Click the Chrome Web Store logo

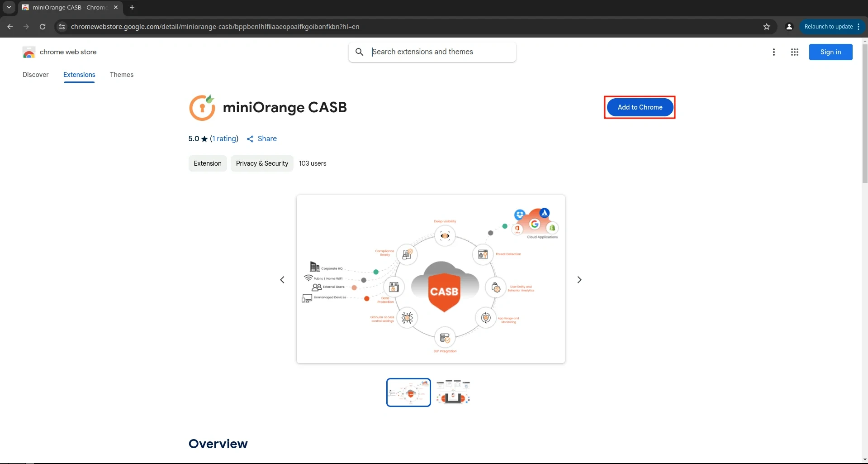(x=29, y=53)
